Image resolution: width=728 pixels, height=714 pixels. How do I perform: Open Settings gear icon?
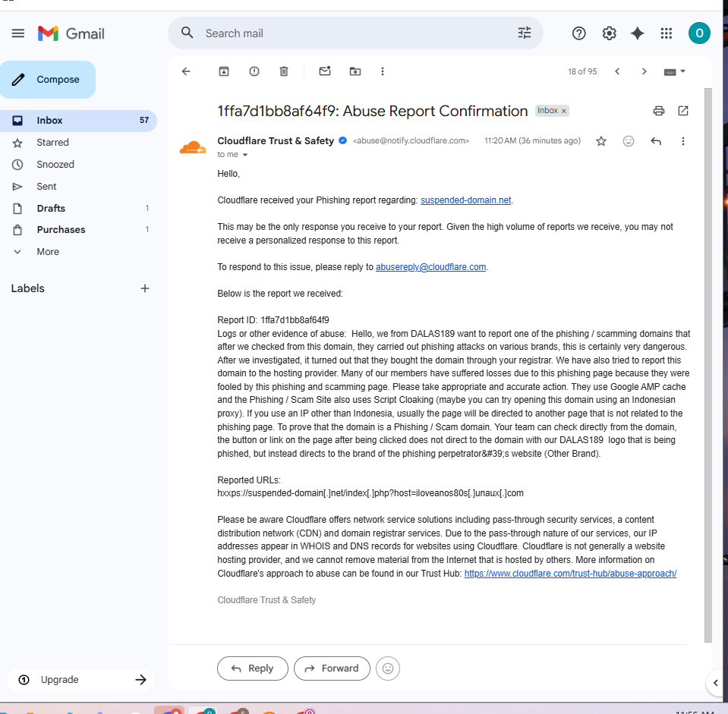609,33
